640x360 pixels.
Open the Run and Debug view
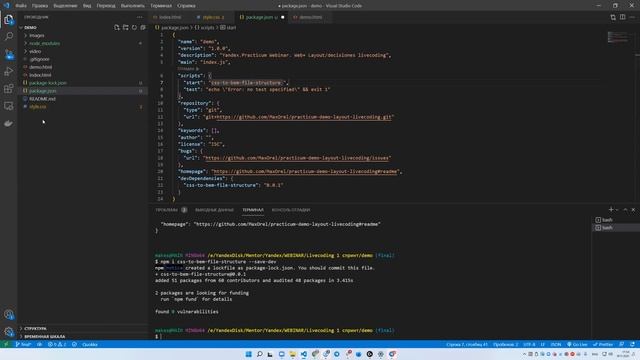[x=9, y=72]
